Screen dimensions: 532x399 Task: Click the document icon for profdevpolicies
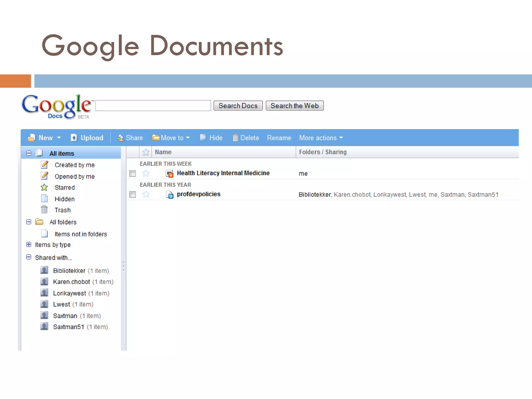170,195
